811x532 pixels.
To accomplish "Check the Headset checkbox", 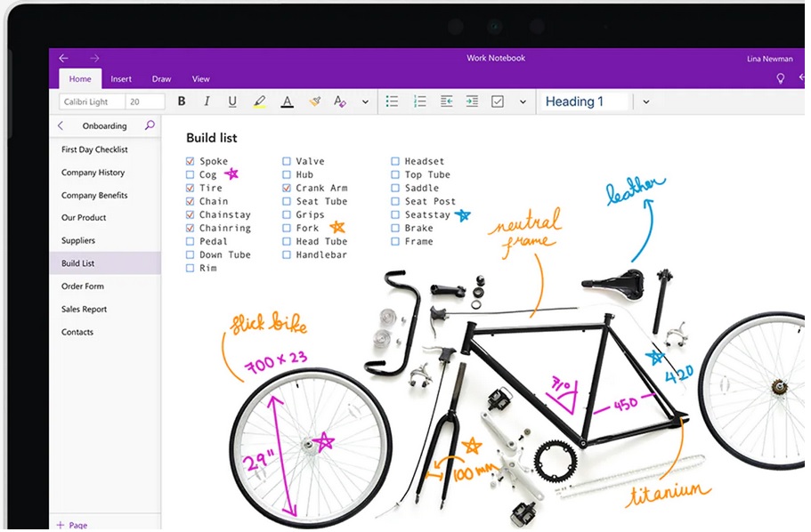I will (395, 161).
